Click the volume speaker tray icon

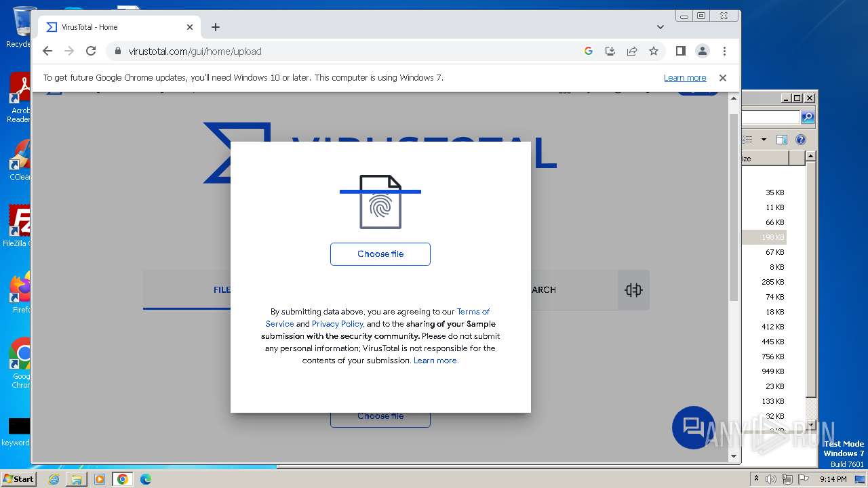click(x=771, y=479)
